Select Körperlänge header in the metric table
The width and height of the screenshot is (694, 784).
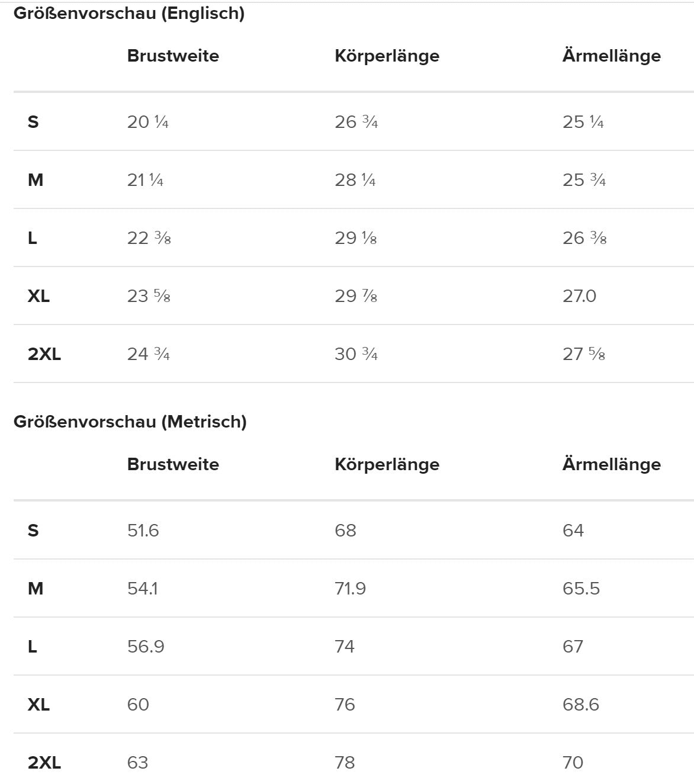(x=387, y=464)
